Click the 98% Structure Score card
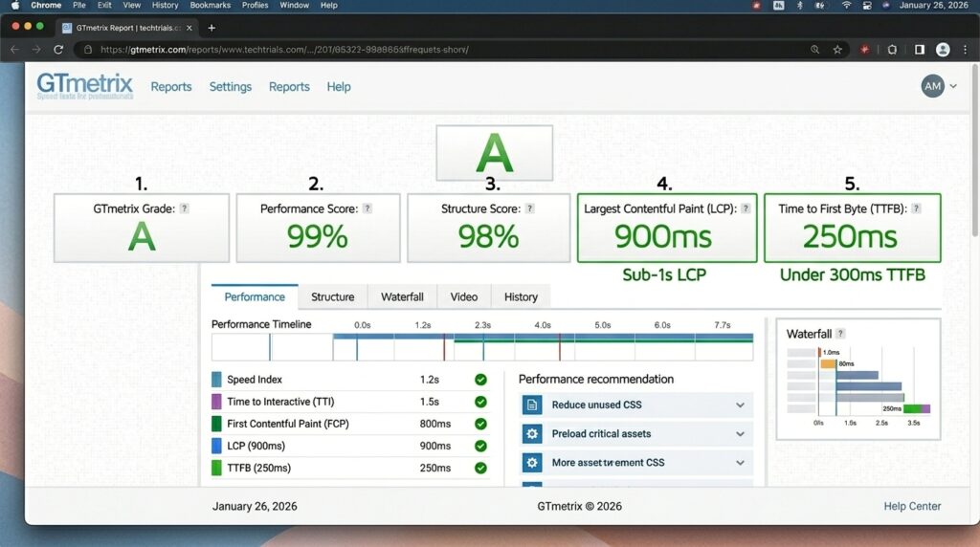980x547 pixels. 489,228
